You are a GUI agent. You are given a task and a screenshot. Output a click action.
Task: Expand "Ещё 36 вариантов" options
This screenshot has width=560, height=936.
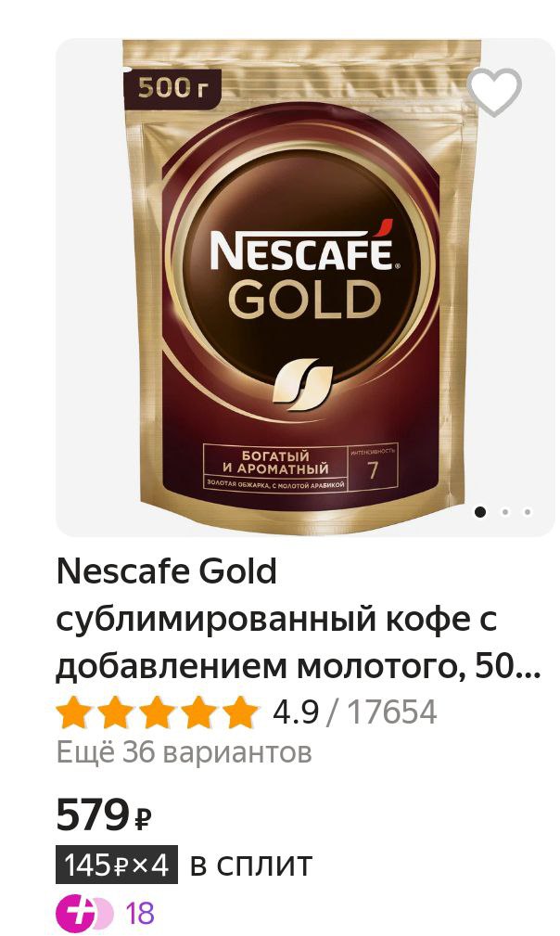tap(185, 752)
